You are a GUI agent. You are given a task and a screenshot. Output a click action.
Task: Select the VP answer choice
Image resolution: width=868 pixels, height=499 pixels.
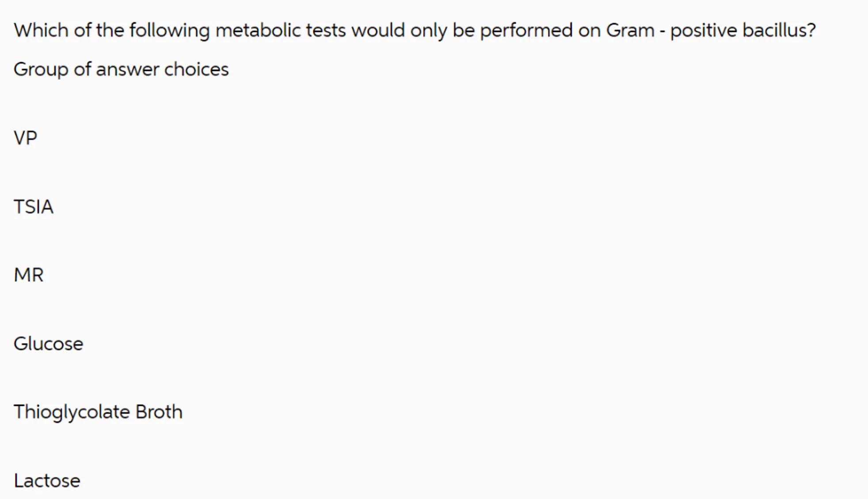pos(26,138)
